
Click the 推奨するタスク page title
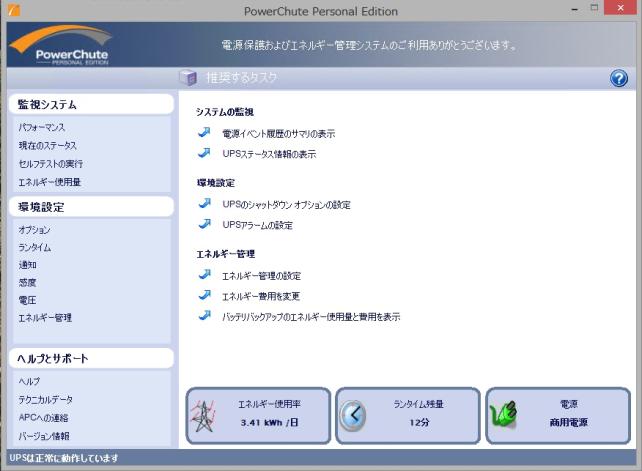tap(242, 77)
